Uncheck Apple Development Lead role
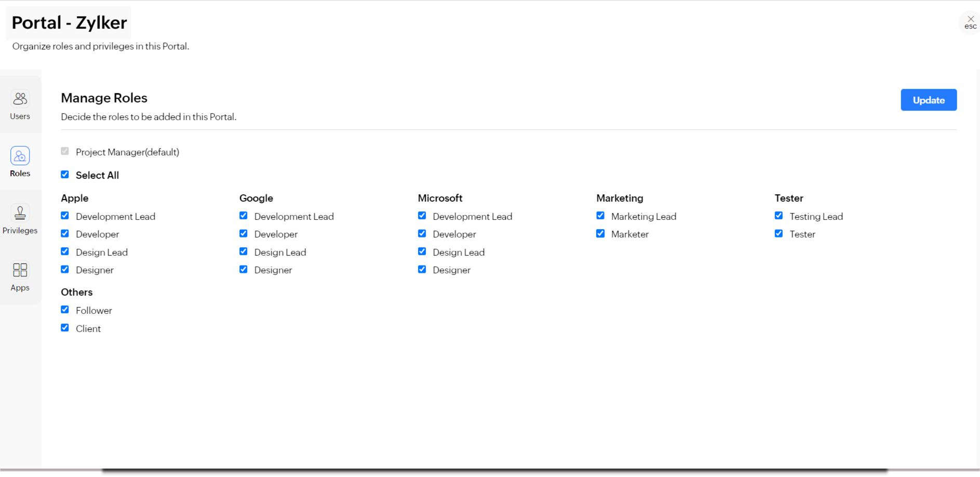This screenshot has height=477, width=980. pos(65,216)
